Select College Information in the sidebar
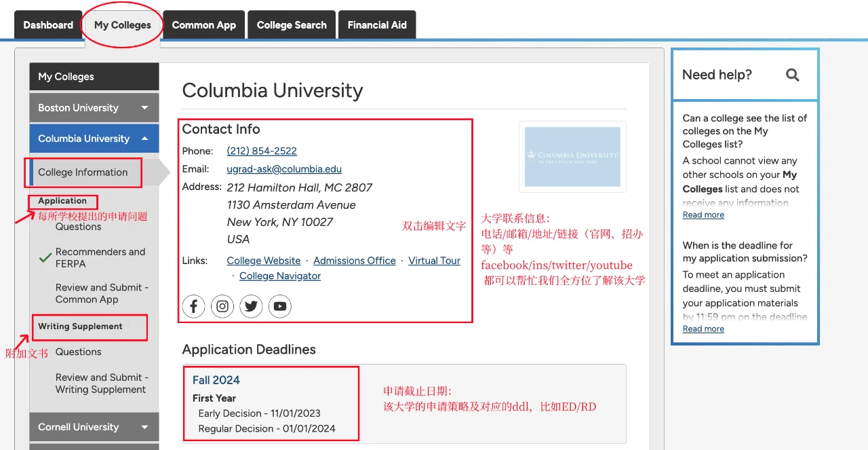Viewport: 868px width, 450px height. tap(83, 172)
